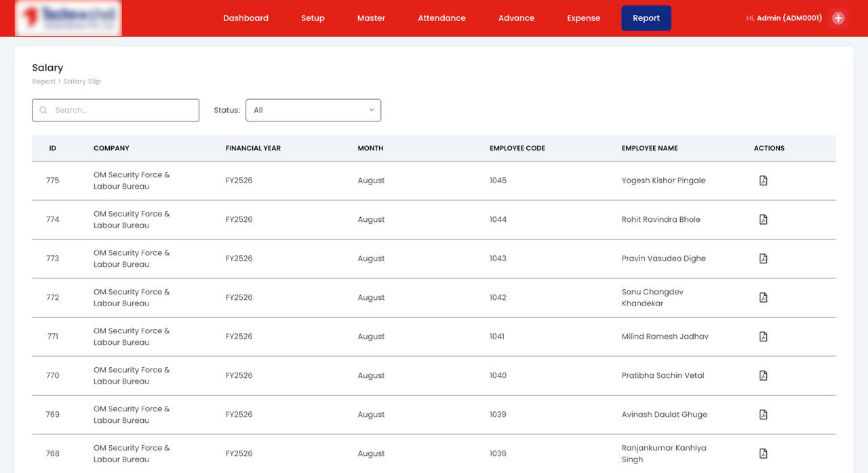The image size is (868, 473).
Task: Download PDF for Pravin Vasudeo Dighe
Action: point(763,259)
